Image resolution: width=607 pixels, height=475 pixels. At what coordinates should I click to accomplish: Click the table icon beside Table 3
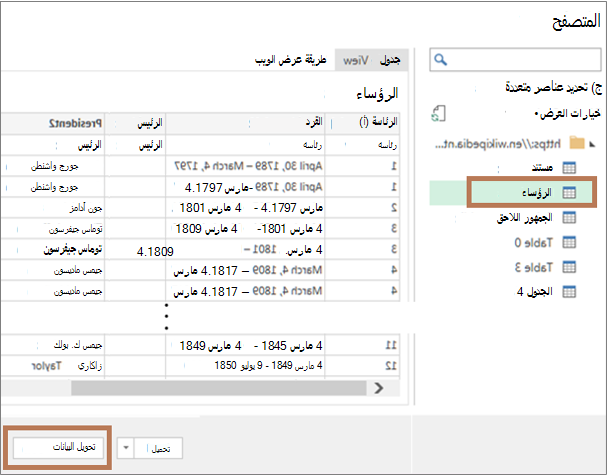[x=569, y=267]
